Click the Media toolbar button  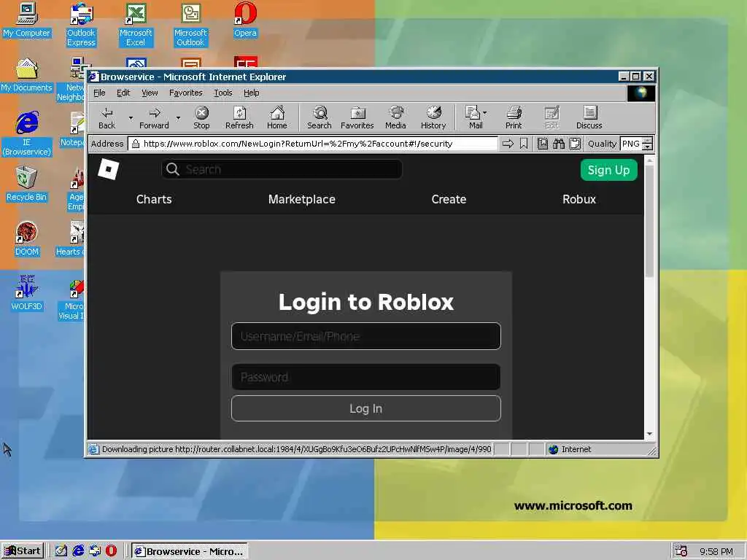(395, 117)
